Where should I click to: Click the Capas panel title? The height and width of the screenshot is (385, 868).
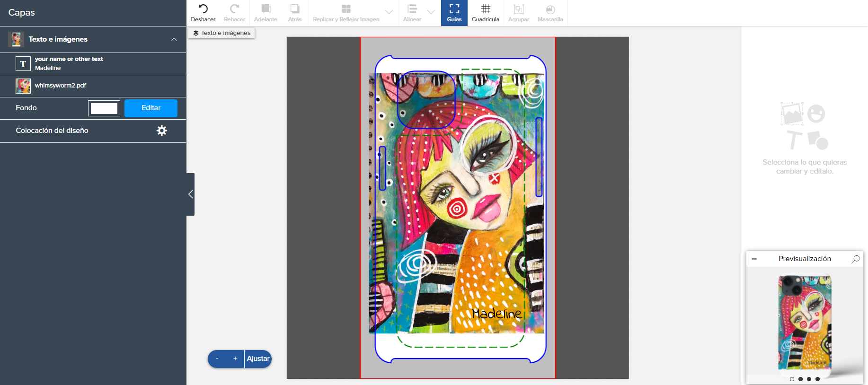click(22, 13)
